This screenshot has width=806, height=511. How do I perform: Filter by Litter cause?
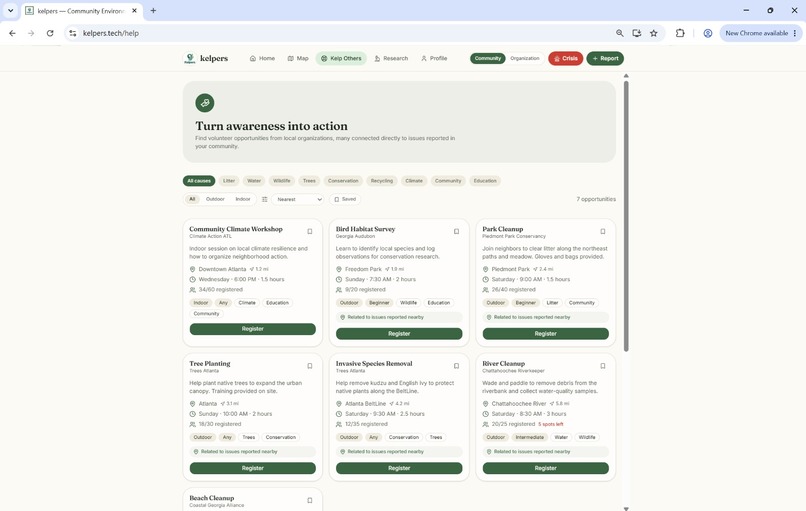pyautogui.click(x=229, y=181)
